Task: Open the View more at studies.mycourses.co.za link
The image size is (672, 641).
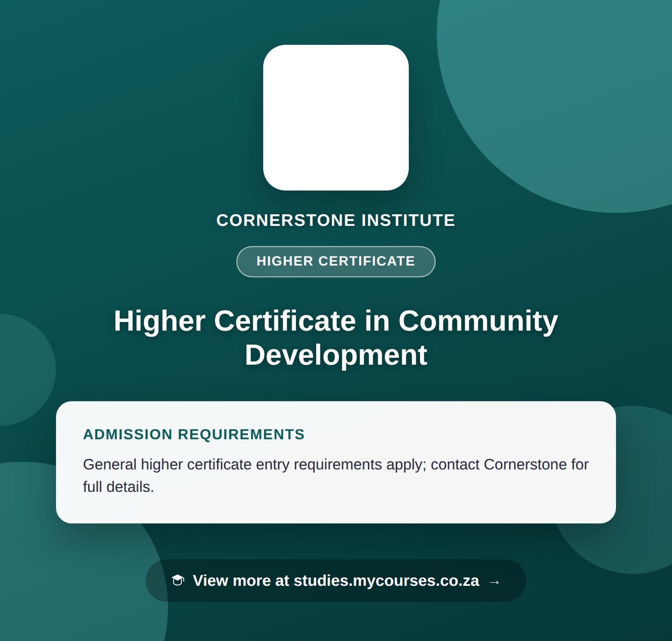Action: click(336, 581)
